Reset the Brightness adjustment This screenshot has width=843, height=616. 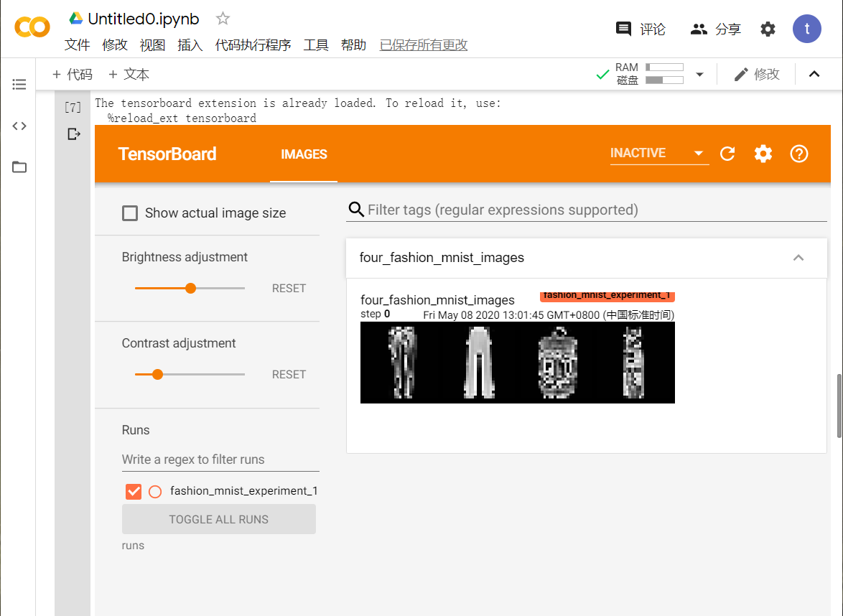(x=289, y=288)
